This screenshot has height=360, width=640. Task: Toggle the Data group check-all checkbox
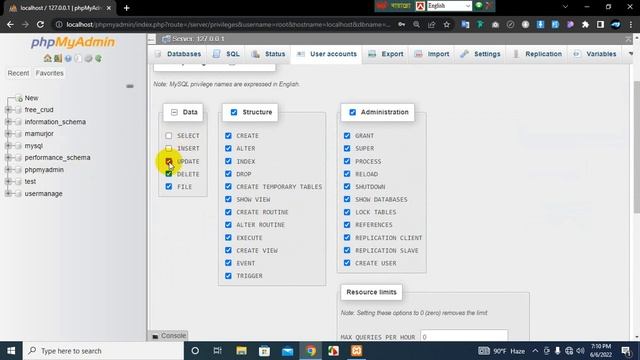click(174, 112)
